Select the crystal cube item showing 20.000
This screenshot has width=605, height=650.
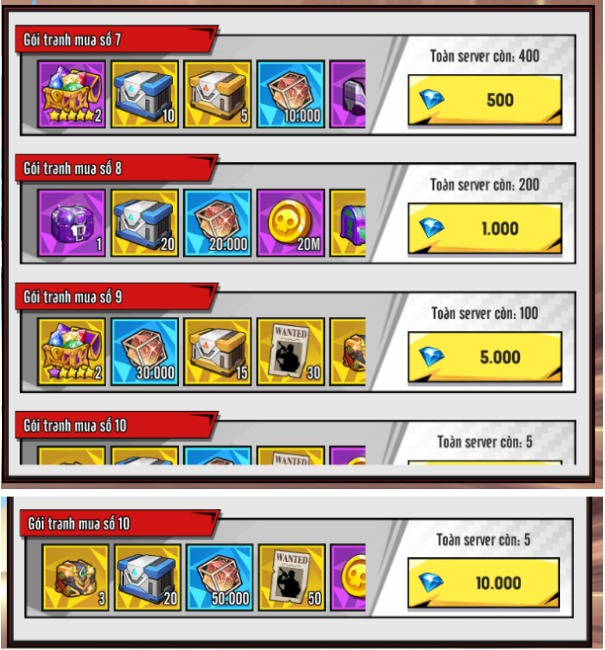coord(218,223)
